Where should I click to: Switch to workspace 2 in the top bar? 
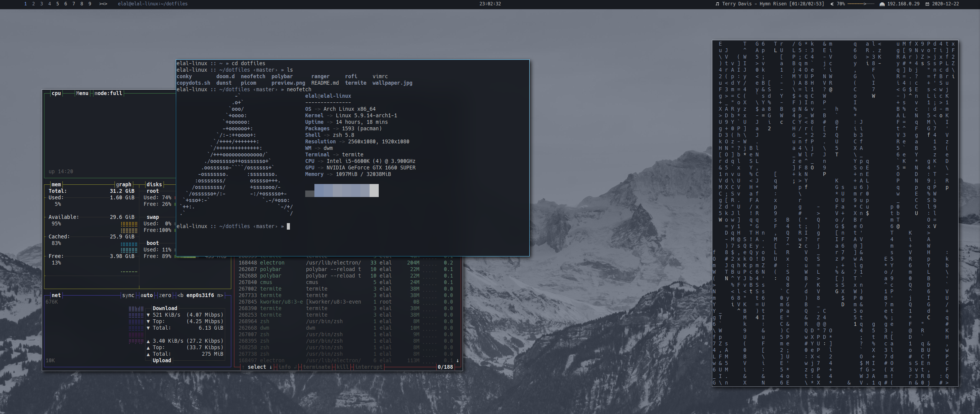tap(33, 4)
